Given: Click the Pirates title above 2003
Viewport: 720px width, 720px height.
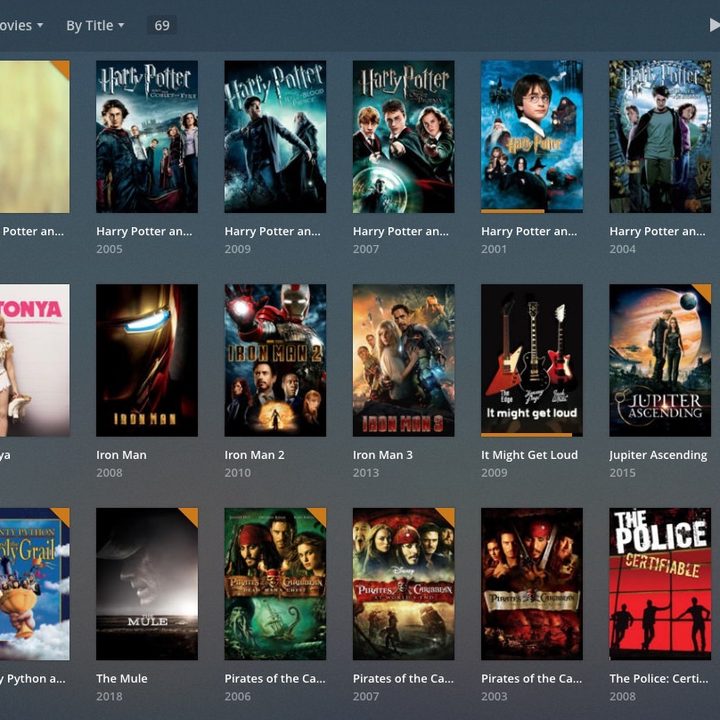Looking at the screenshot, I should coord(531,678).
